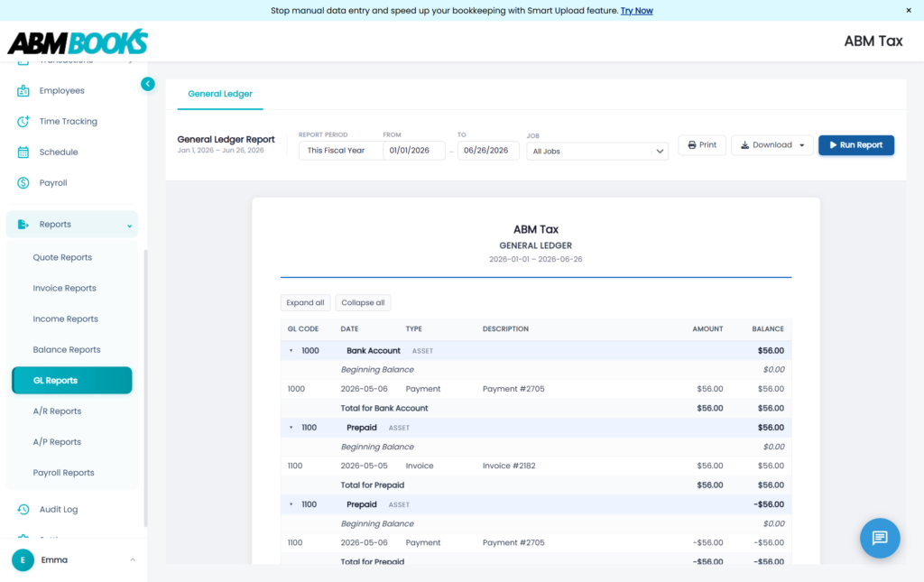
Task: Click the Payroll dollar icon
Action: coord(23,182)
